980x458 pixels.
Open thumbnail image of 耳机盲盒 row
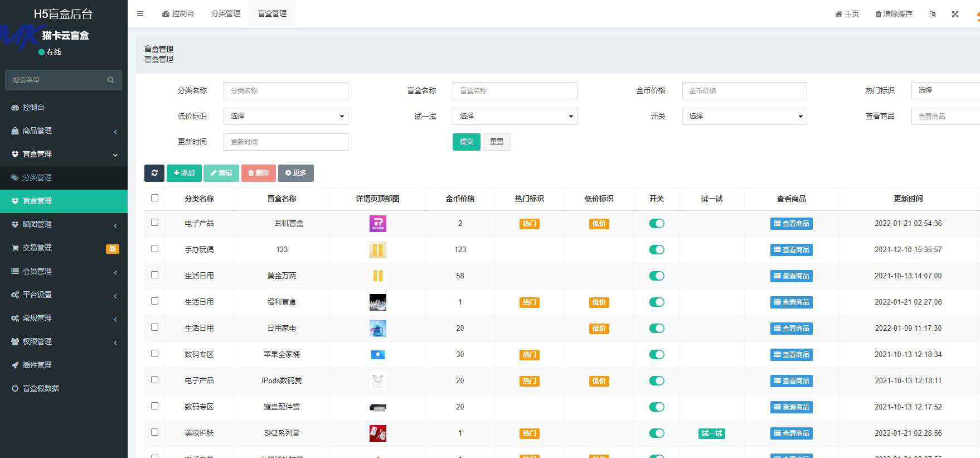[x=378, y=224]
